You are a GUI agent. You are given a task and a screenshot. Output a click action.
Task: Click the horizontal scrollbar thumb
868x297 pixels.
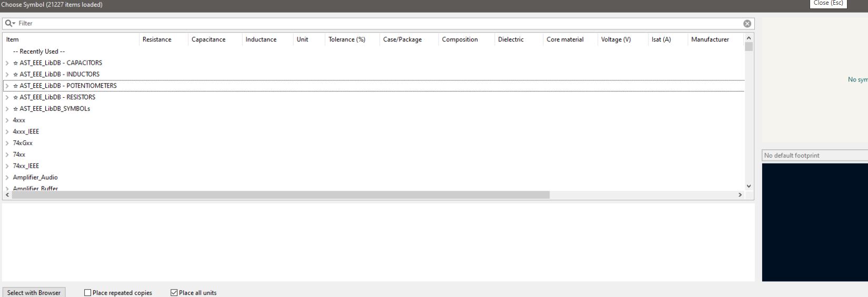click(280, 195)
